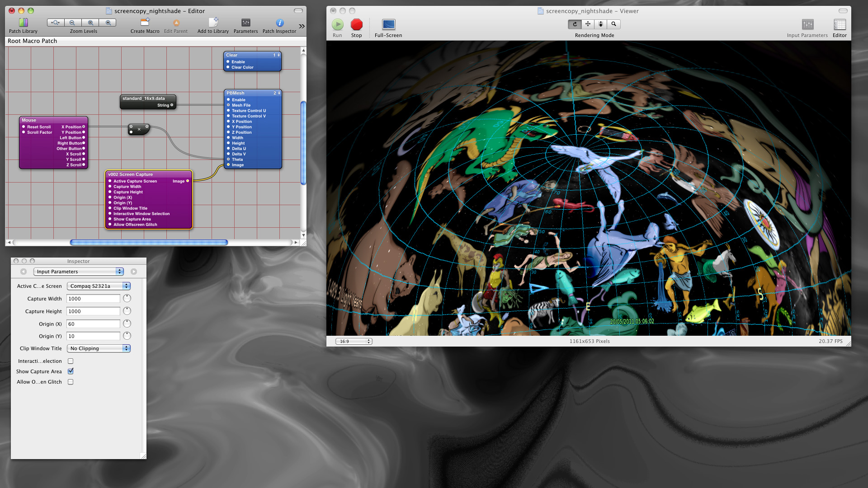
Task: Go to next Inspector pane arrow
Action: 134,272
